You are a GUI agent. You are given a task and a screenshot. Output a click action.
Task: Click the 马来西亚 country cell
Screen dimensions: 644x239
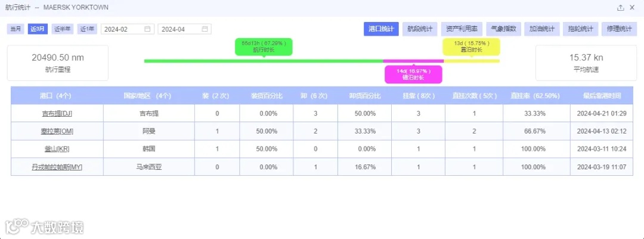click(x=148, y=167)
